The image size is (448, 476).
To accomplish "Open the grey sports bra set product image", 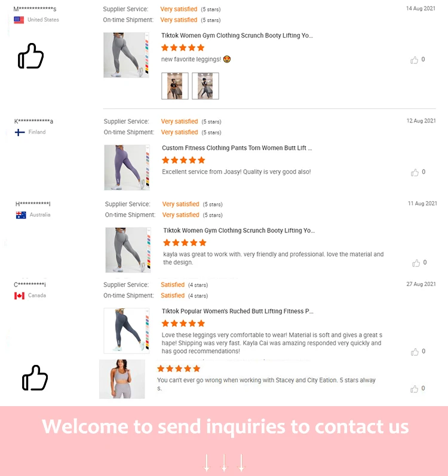I will click(122, 379).
